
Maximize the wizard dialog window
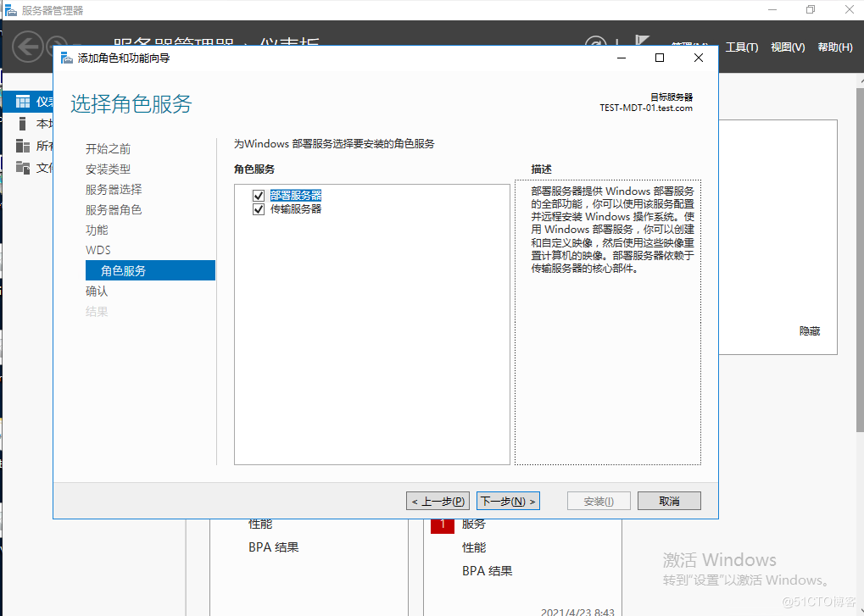click(660, 58)
